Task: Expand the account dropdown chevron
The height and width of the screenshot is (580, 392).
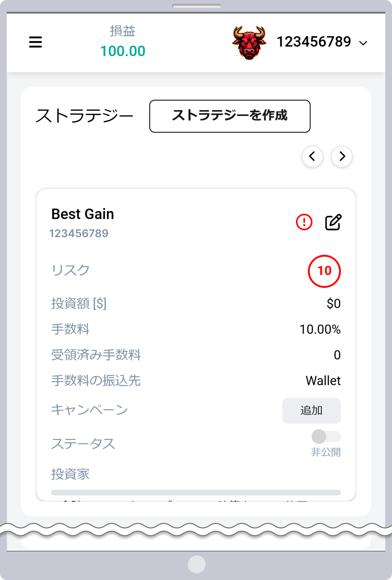Action: [x=363, y=43]
